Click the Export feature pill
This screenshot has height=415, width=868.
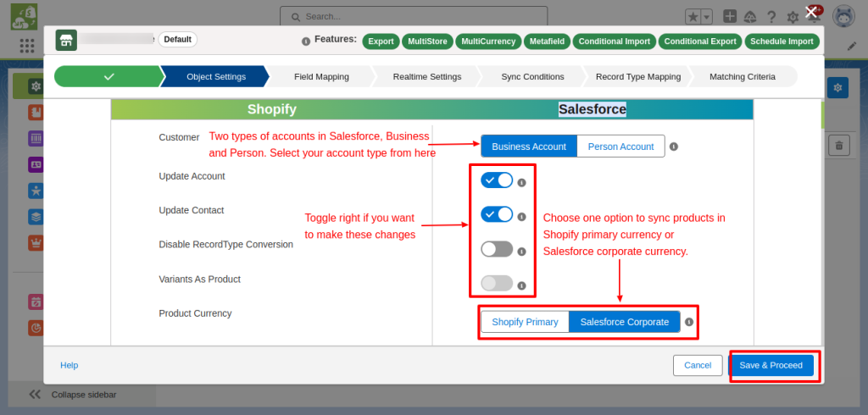point(381,41)
